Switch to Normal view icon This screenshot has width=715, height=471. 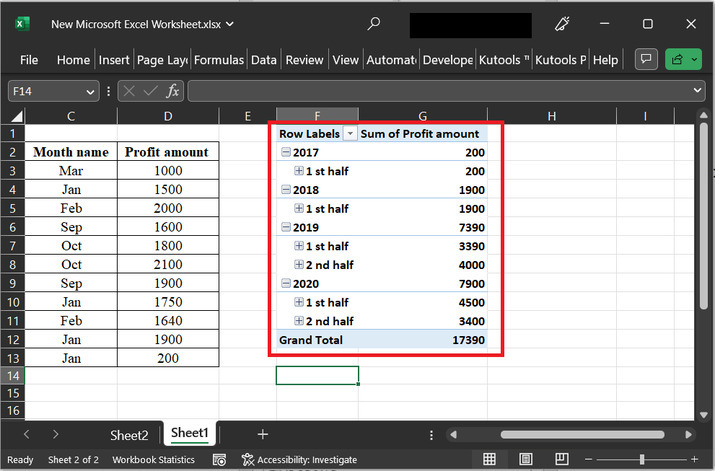(x=489, y=459)
